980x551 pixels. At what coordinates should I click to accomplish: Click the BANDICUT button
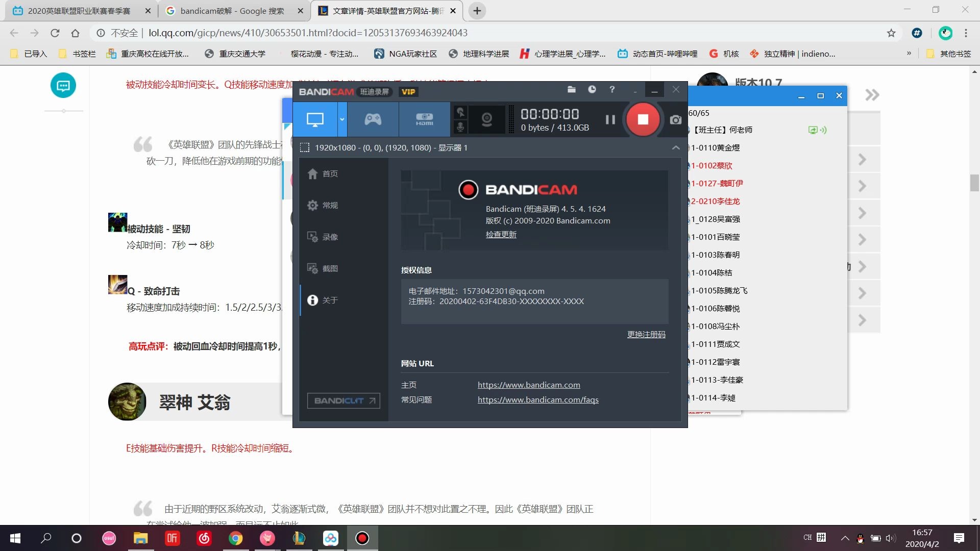click(344, 400)
